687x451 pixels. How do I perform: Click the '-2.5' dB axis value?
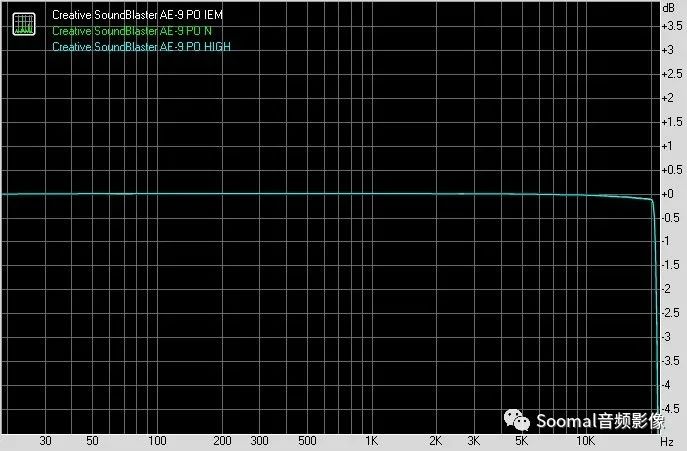click(x=671, y=313)
